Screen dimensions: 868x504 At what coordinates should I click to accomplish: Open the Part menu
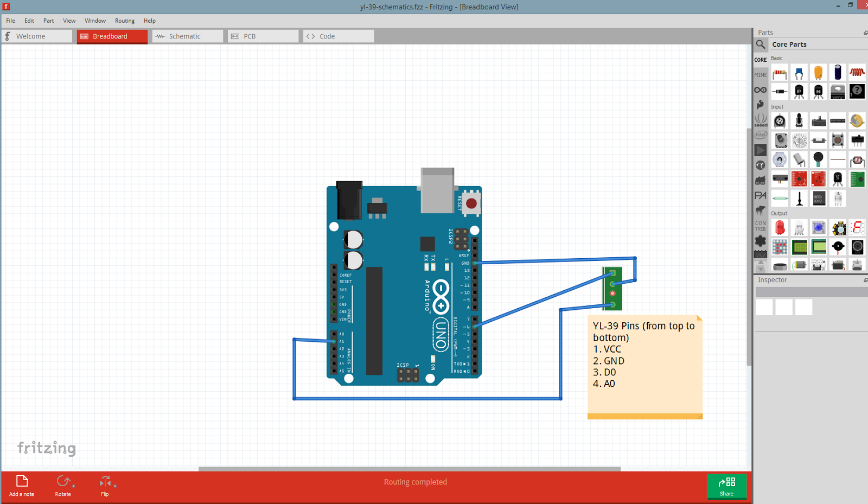pos(49,21)
